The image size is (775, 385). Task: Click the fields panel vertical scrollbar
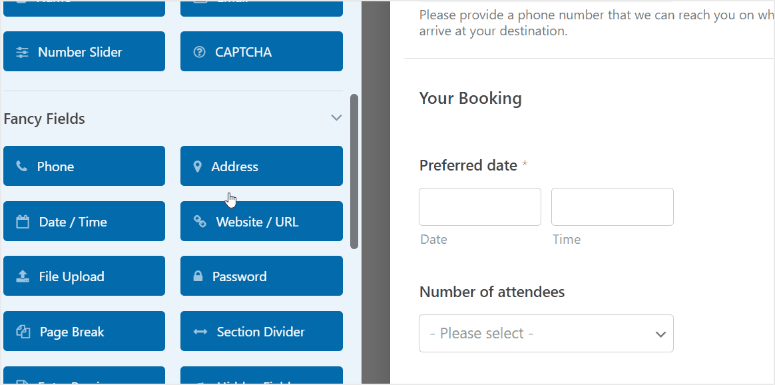click(353, 171)
